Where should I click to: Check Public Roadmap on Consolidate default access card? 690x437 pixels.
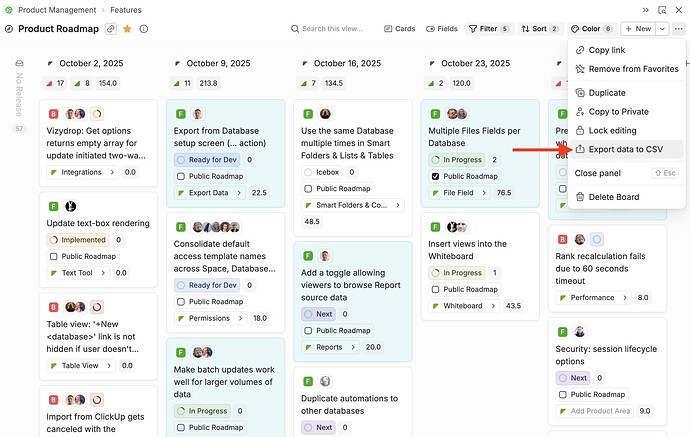[180, 302]
